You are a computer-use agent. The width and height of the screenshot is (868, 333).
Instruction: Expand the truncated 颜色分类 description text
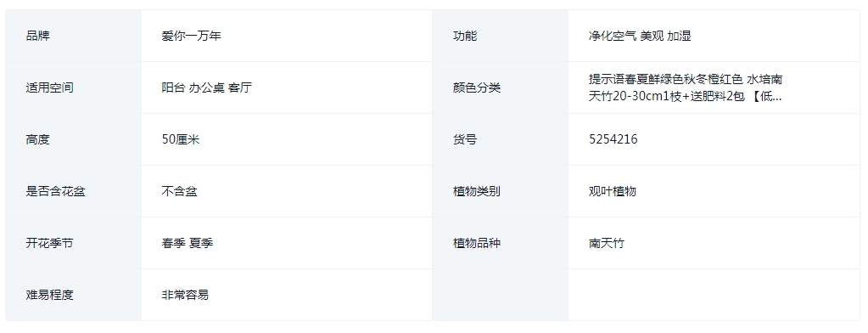coord(686,87)
